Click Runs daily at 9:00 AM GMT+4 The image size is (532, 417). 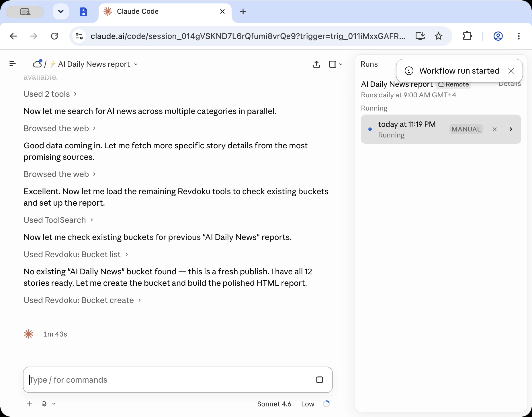[x=408, y=95]
